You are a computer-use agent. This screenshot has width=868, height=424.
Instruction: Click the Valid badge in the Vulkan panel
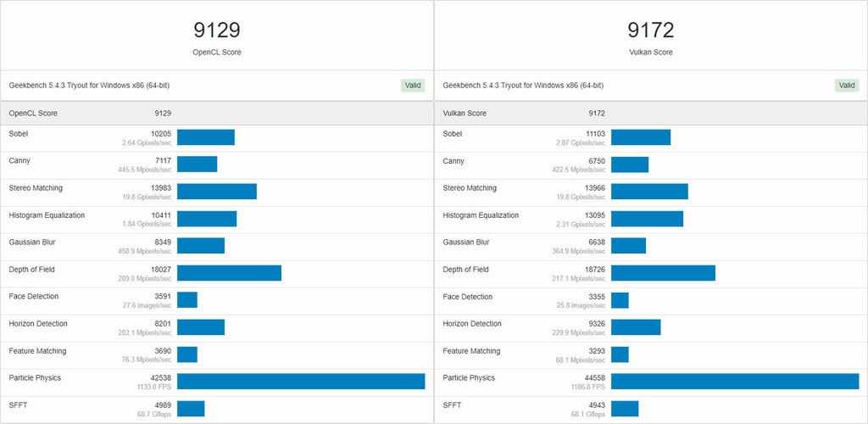(x=846, y=85)
